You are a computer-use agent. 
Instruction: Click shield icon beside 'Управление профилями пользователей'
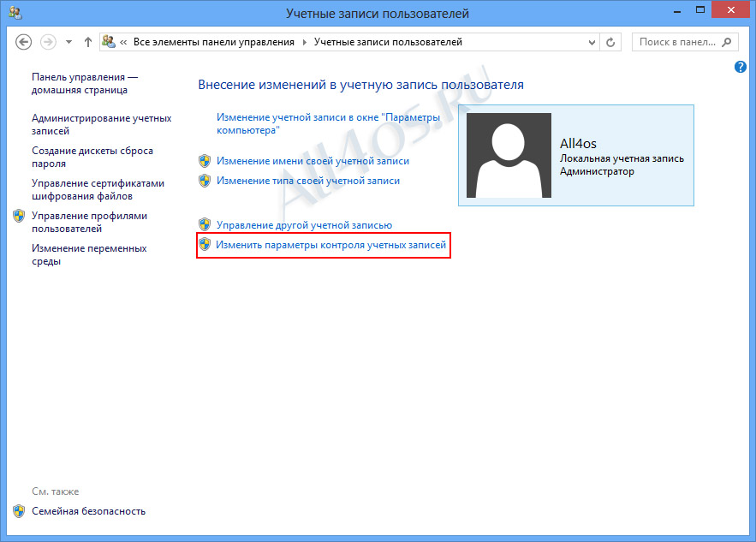point(19,216)
